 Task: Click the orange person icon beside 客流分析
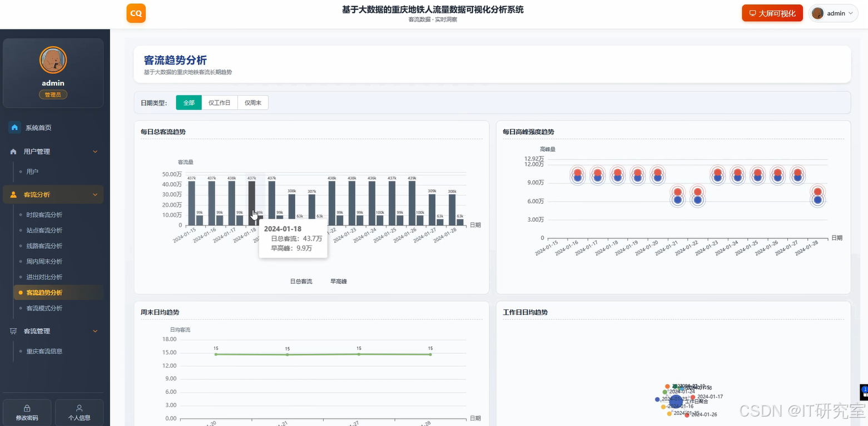13,195
